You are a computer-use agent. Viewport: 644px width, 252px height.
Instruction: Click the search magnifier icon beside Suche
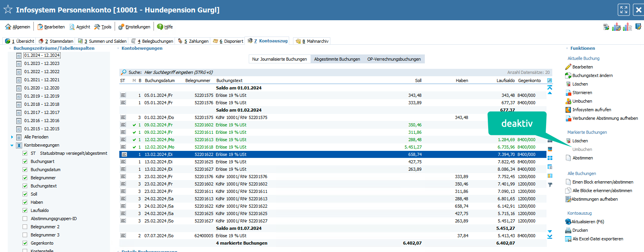pos(124,72)
